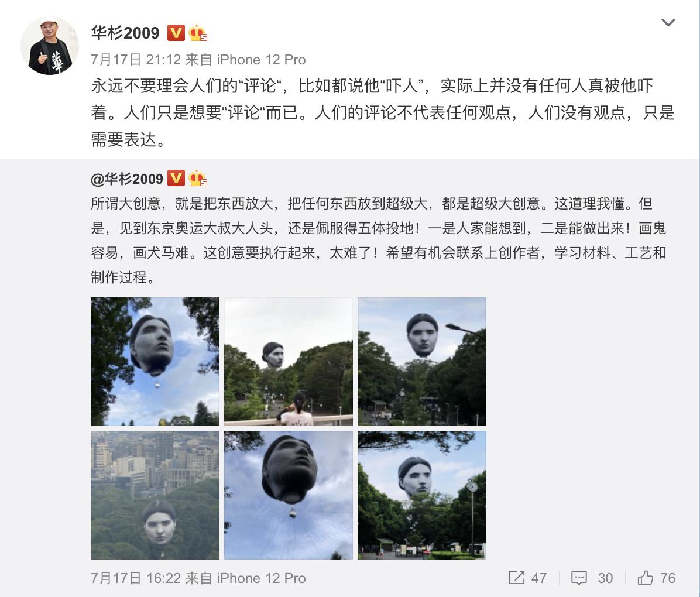The height and width of the screenshot is (597, 700).
Task: Click the crown membership badge at top
Action: click(x=197, y=33)
